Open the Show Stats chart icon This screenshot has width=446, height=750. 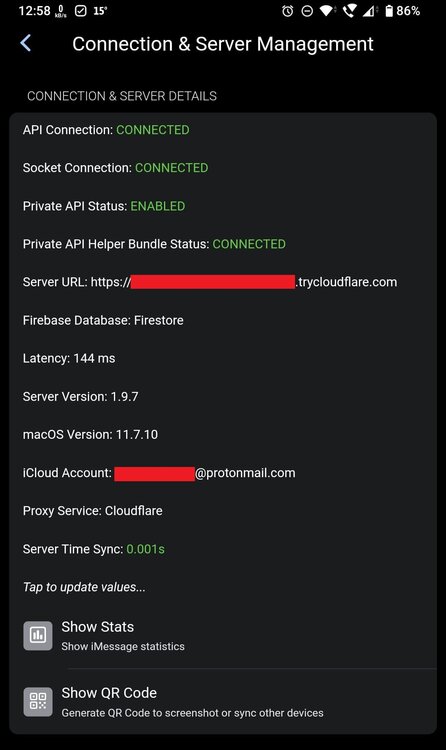tap(38, 635)
